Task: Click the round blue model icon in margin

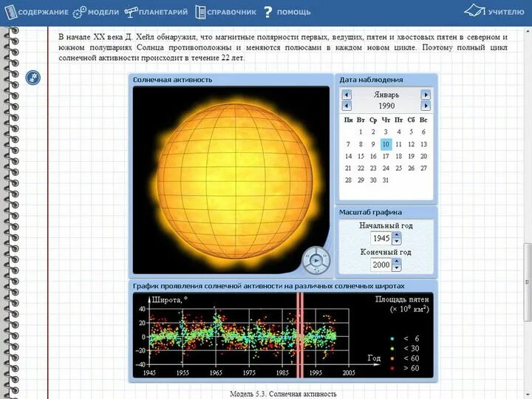Action: coord(33,78)
